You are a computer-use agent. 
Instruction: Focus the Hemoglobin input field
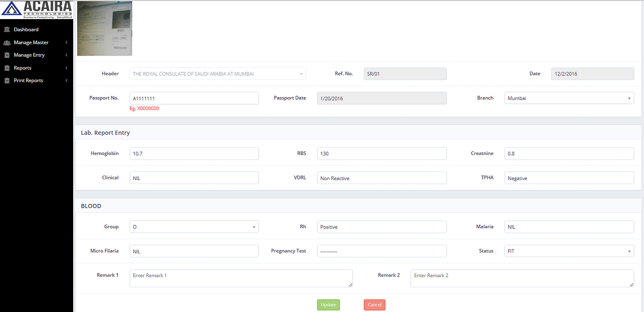click(194, 154)
